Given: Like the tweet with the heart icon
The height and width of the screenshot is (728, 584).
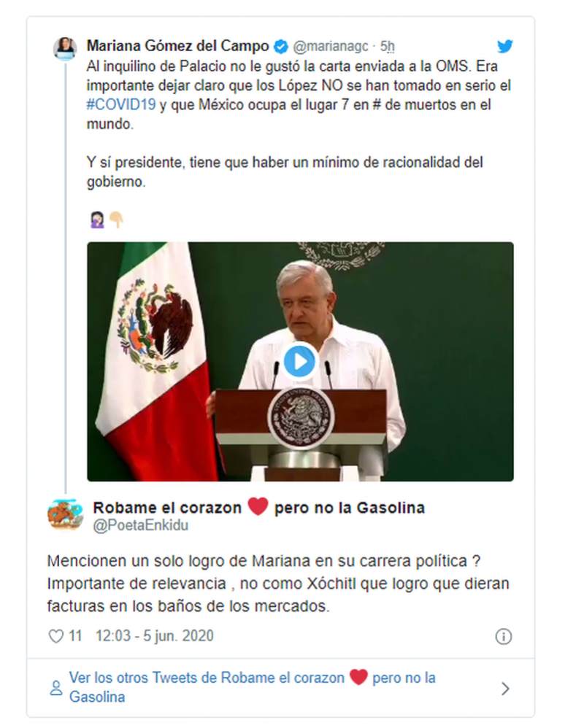Looking at the screenshot, I should pos(56,636).
